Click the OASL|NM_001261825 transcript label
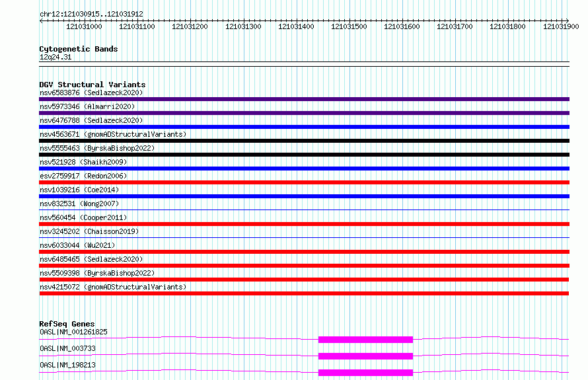Screen dimensions: 588x380 (73, 332)
